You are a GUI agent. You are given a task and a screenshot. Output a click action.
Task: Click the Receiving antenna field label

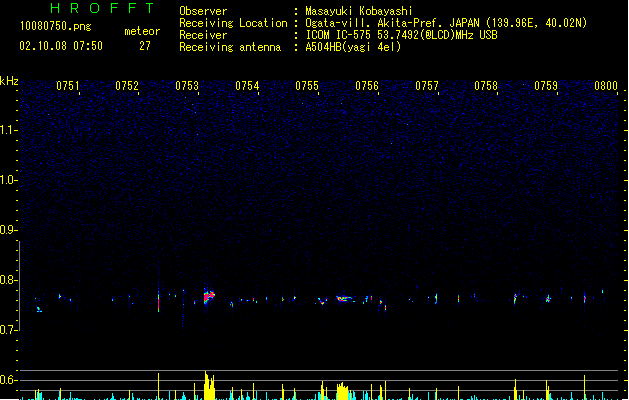pyautogui.click(x=230, y=47)
